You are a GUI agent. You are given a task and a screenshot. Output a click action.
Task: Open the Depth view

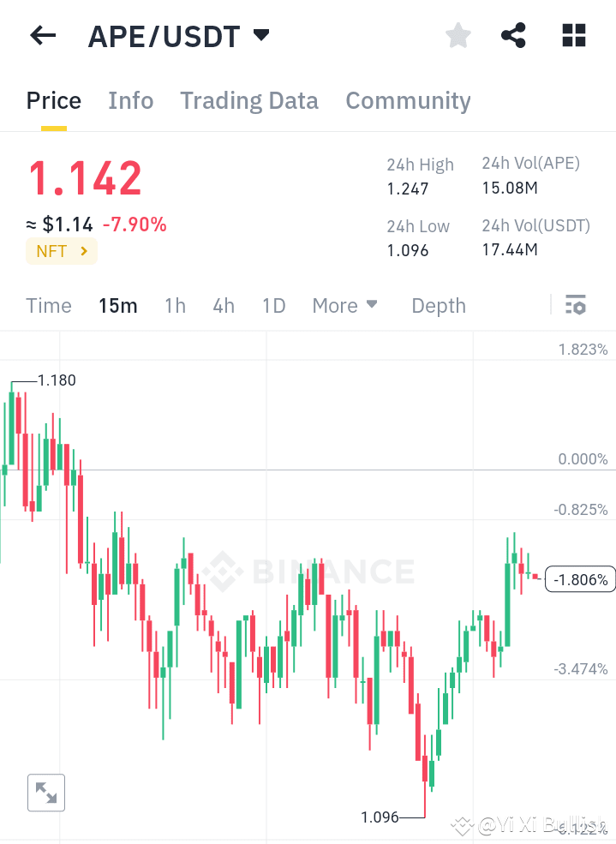point(438,305)
